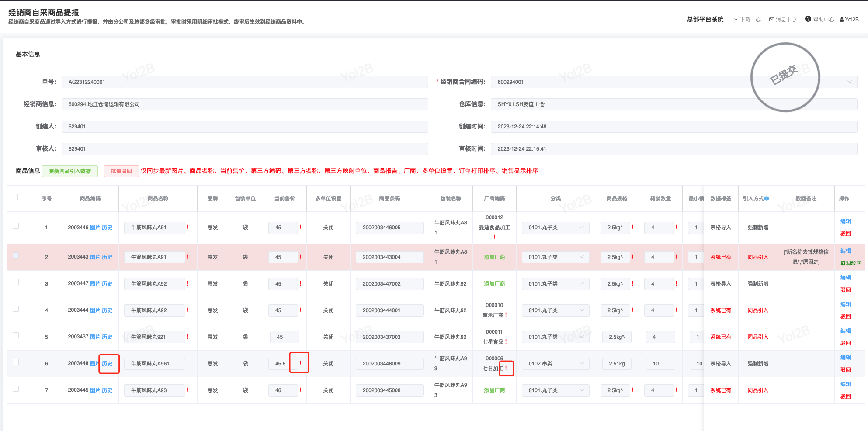
Task: Tick the checkbox for product 2003444
Action: [x=16, y=309]
